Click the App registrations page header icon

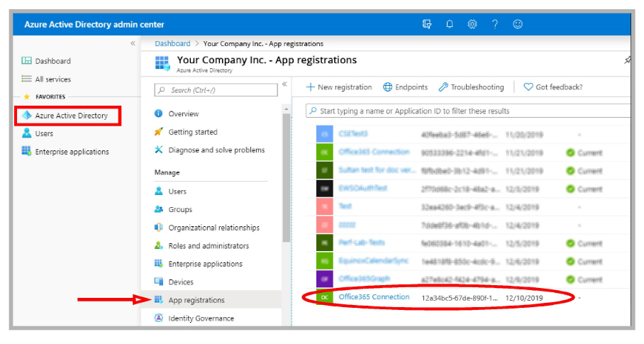[162, 64]
